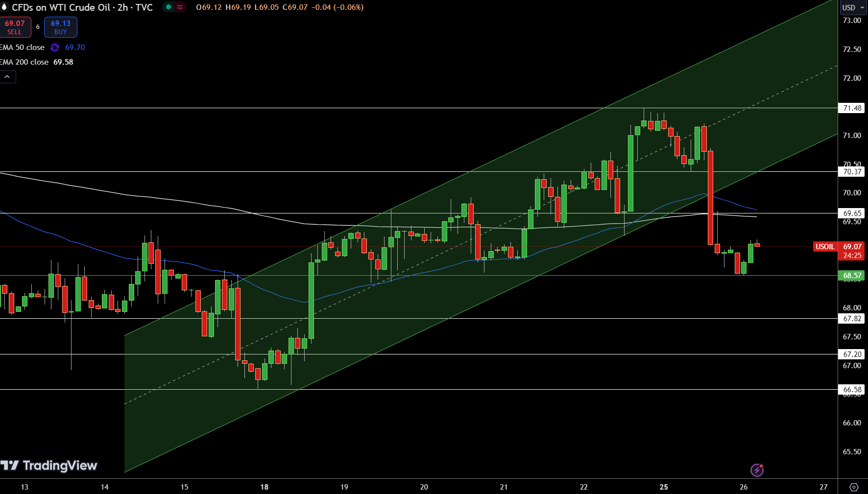Click the 73.00 price scale label

click(x=852, y=21)
